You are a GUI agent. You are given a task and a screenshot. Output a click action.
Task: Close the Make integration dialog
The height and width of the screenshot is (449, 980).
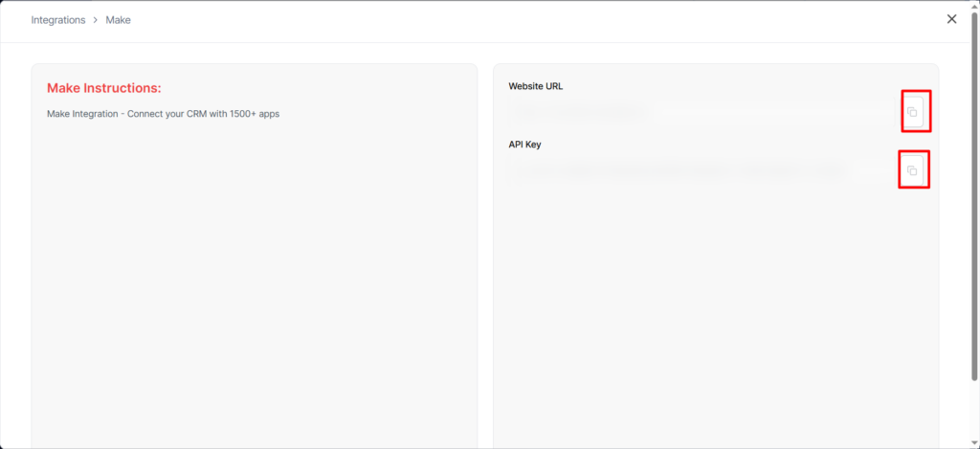(951, 19)
